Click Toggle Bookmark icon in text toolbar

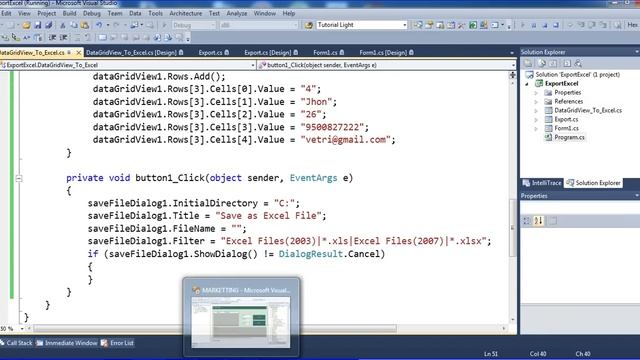click(102, 38)
